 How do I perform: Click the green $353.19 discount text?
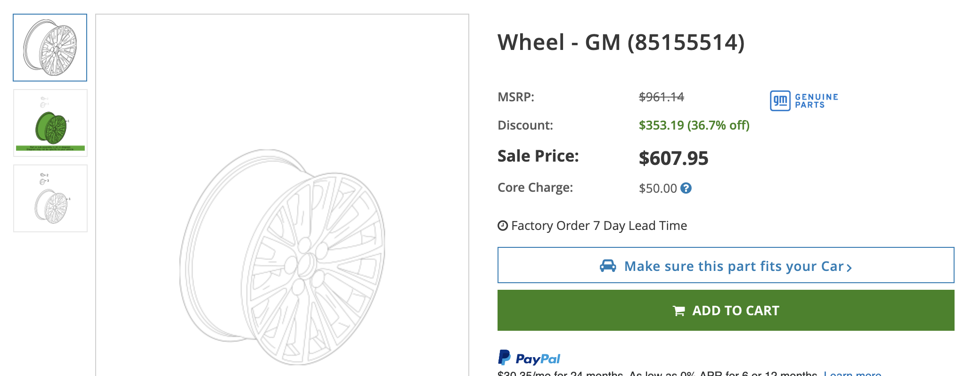(694, 125)
